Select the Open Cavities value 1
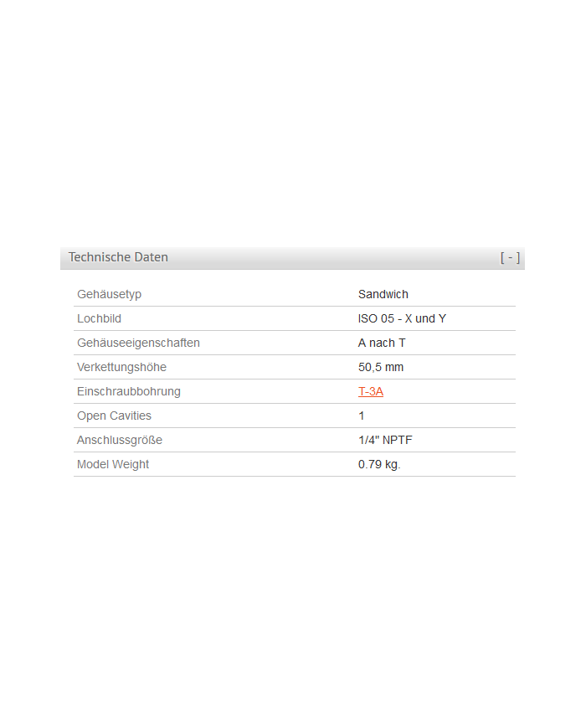 coord(362,416)
